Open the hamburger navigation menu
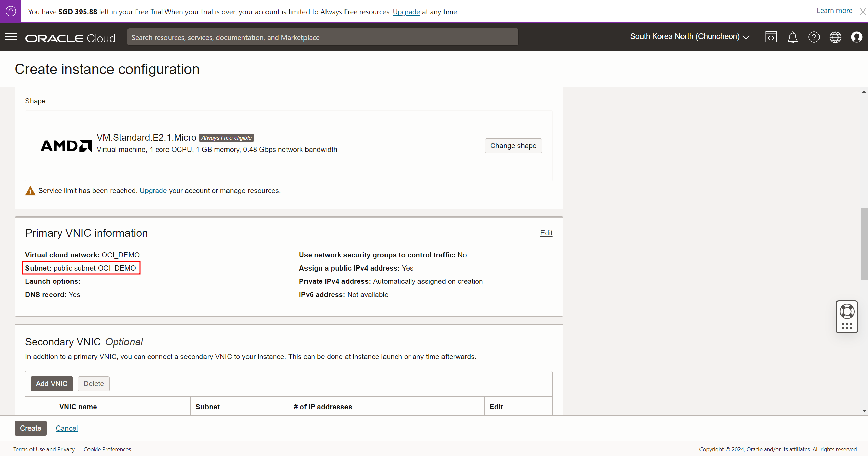 coord(11,37)
